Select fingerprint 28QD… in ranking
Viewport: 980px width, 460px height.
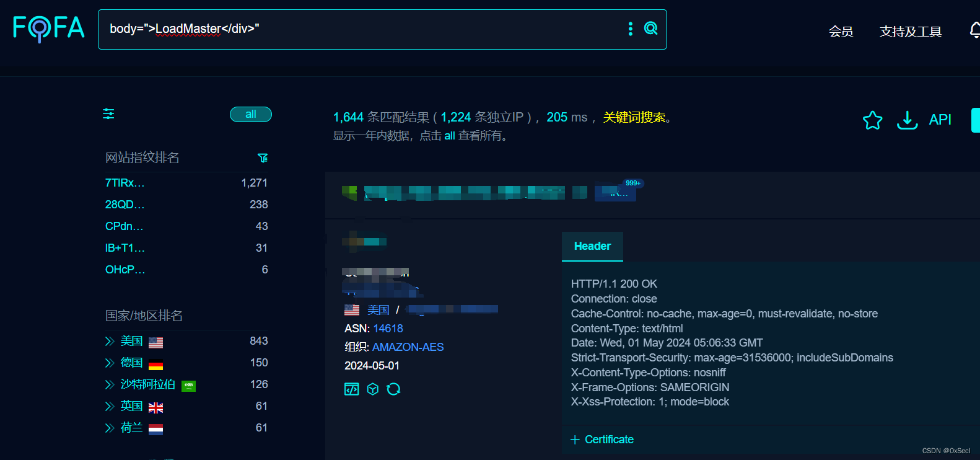tap(125, 205)
